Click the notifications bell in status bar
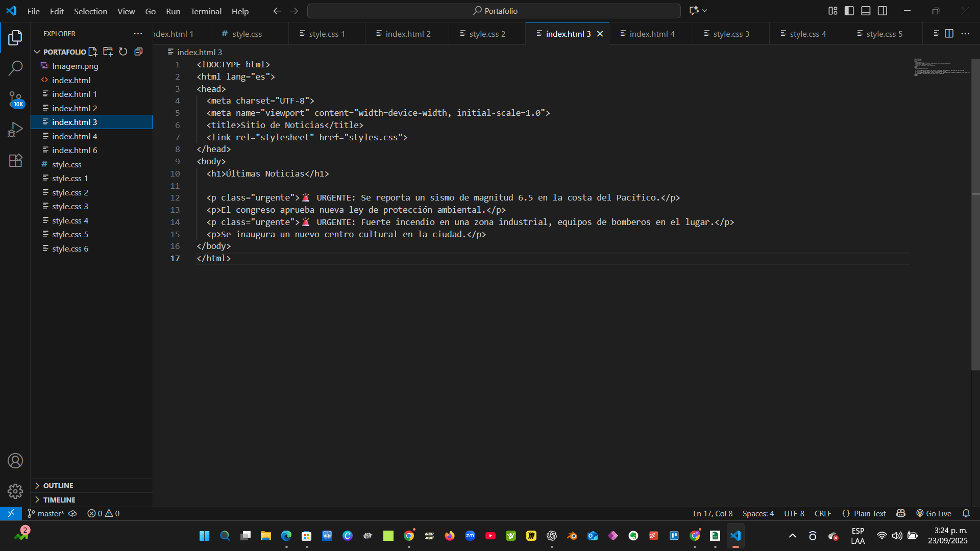This screenshot has width=980, height=551. (x=966, y=513)
